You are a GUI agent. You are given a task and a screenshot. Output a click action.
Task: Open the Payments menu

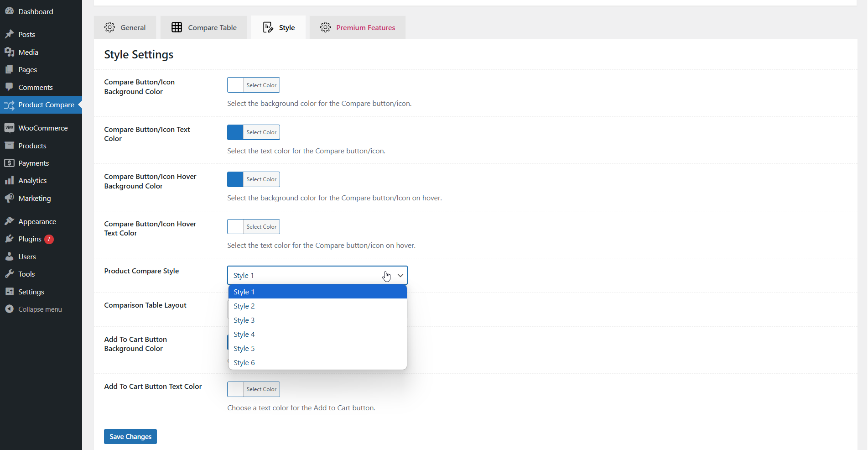(33, 163)
